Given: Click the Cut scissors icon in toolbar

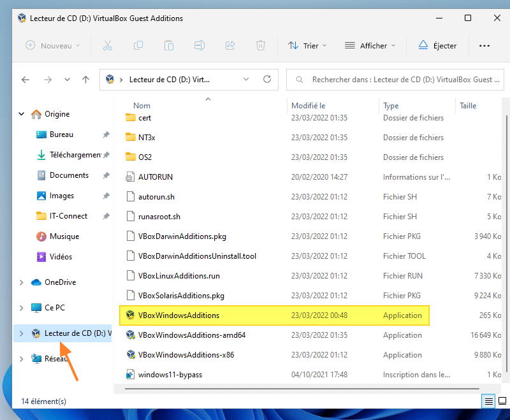Looking at the screenshot, I should (x=107, y=45).
